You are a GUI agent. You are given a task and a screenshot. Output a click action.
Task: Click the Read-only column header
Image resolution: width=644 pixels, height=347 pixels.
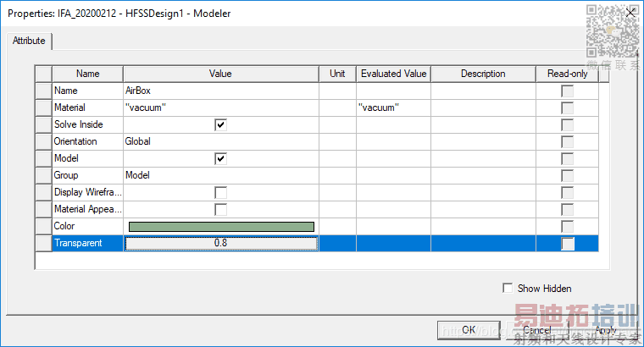point(568,74)
